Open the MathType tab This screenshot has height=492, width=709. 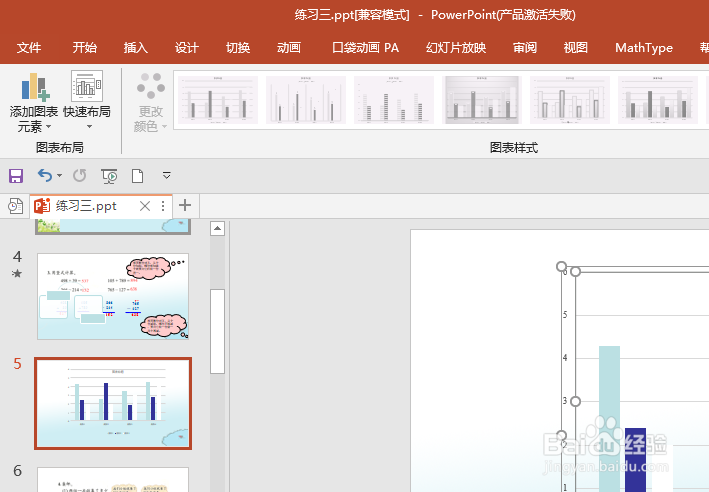644,47
